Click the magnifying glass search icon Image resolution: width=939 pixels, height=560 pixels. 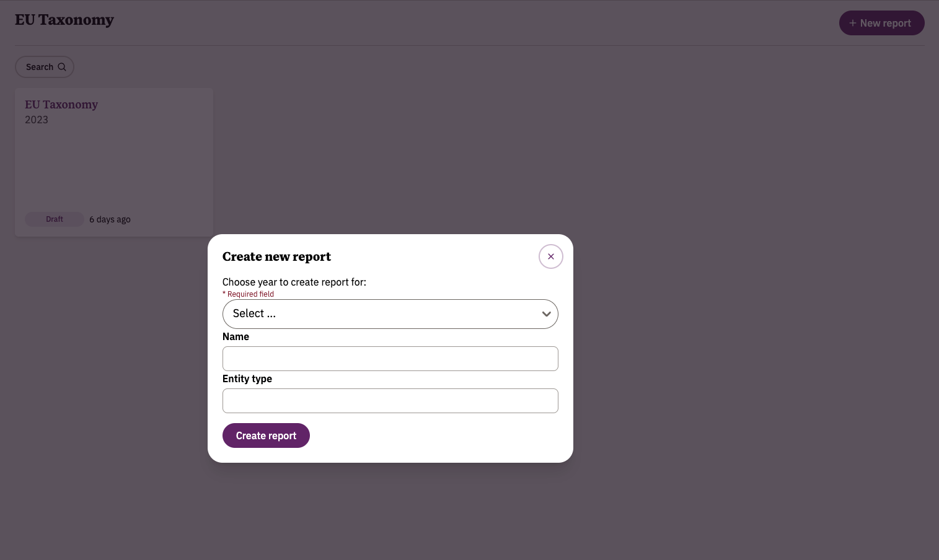62,67
